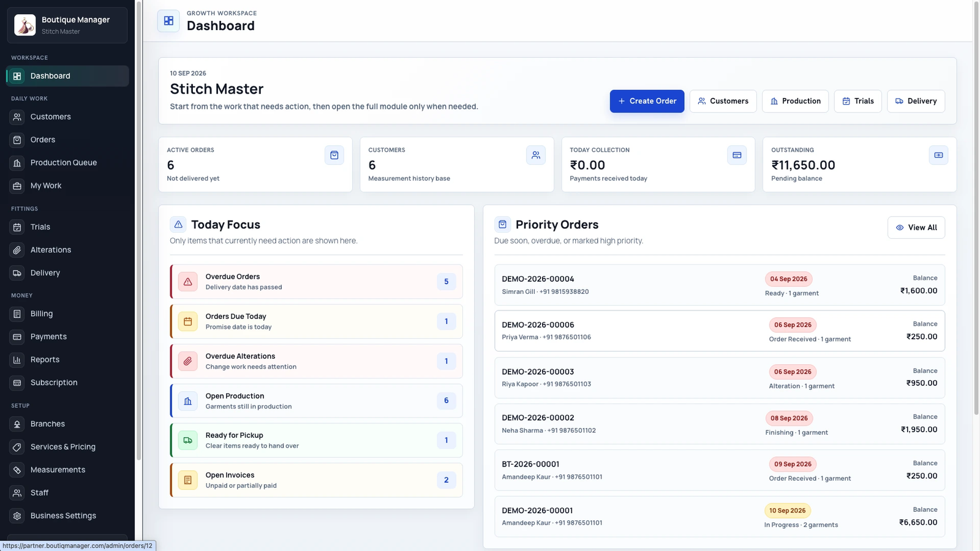Click the Billing document icon
Viewport: 980px width, 551px height.
(x=17, y=313)
